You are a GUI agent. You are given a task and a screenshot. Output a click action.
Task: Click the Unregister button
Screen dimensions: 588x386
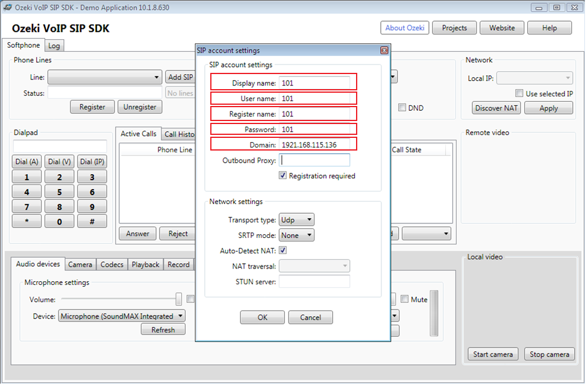140,108
